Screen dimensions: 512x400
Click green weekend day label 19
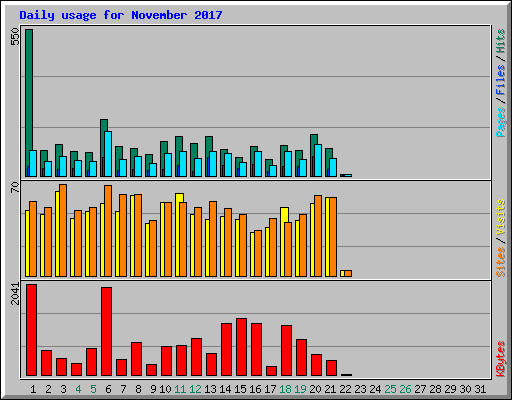point(300,389)
